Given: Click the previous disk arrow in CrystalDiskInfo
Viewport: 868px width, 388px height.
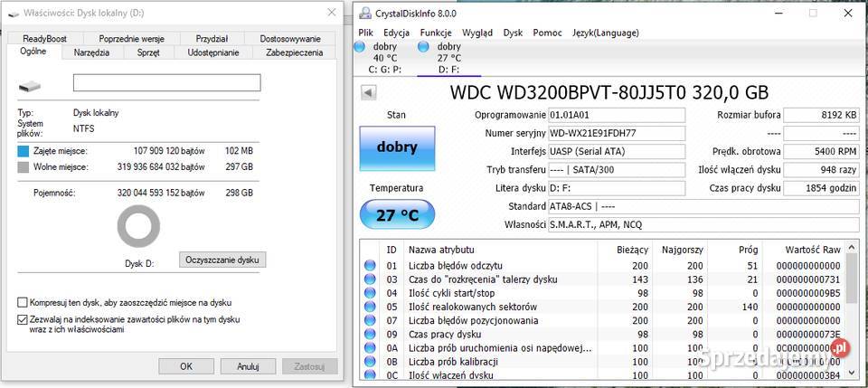Looking at the screenshot, I should [369, 92].
